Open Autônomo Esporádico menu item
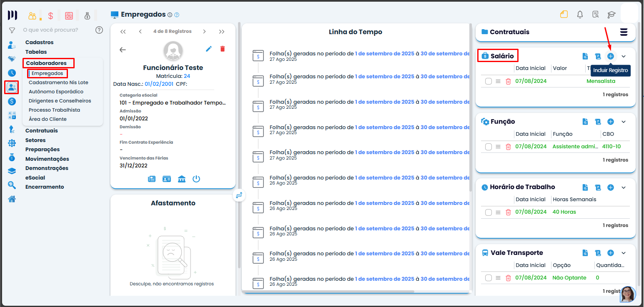 click(56, 92)
